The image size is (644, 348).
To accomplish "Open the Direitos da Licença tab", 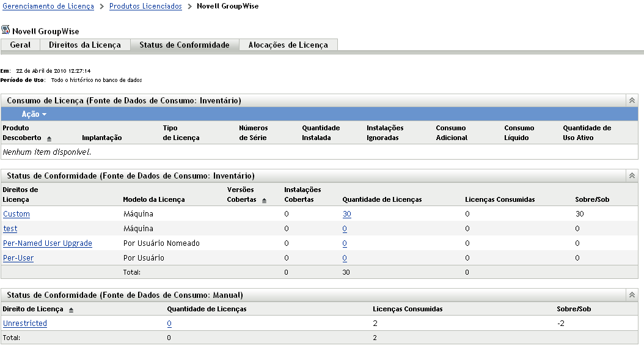I will 85,45.
